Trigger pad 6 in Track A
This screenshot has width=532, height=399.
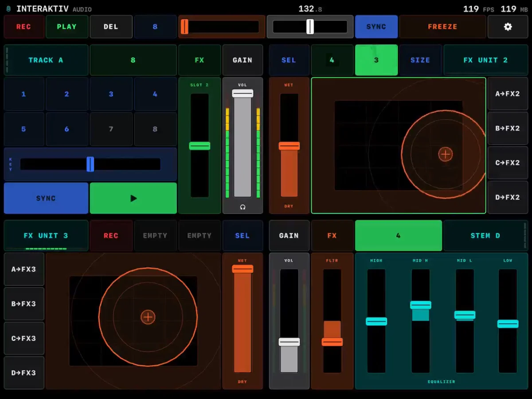click(67, 129)
